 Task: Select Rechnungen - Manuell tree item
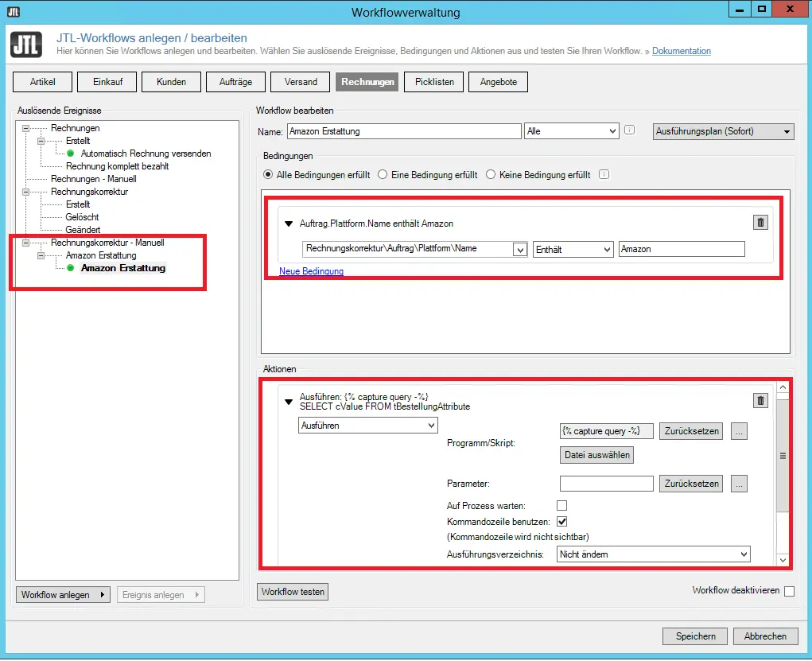[93, 179]
